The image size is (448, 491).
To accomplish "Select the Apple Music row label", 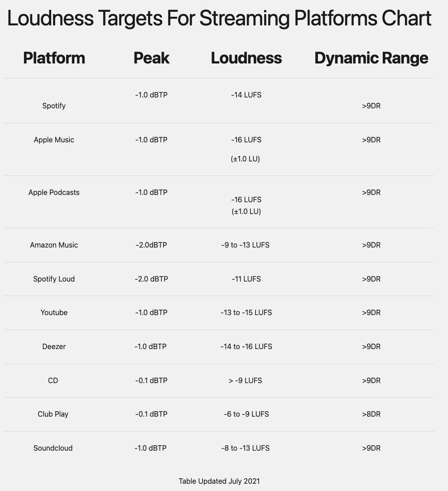I will coord(54,140).
